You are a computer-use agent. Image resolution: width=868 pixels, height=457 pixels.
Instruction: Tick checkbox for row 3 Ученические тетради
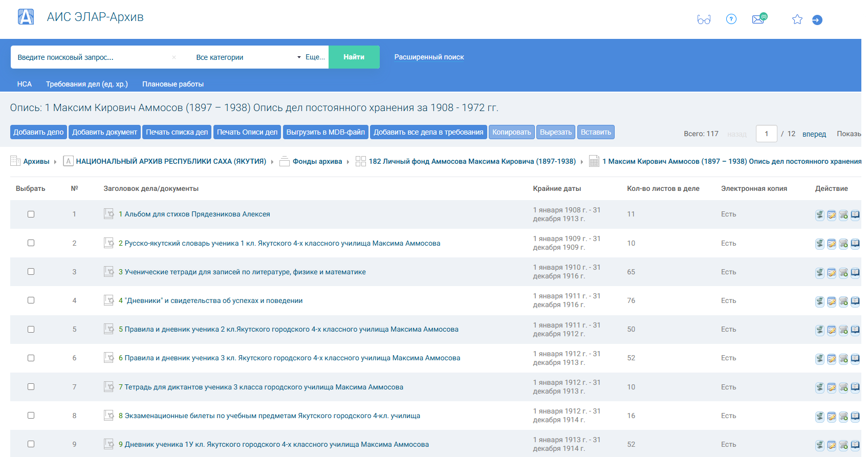(31, 272)
